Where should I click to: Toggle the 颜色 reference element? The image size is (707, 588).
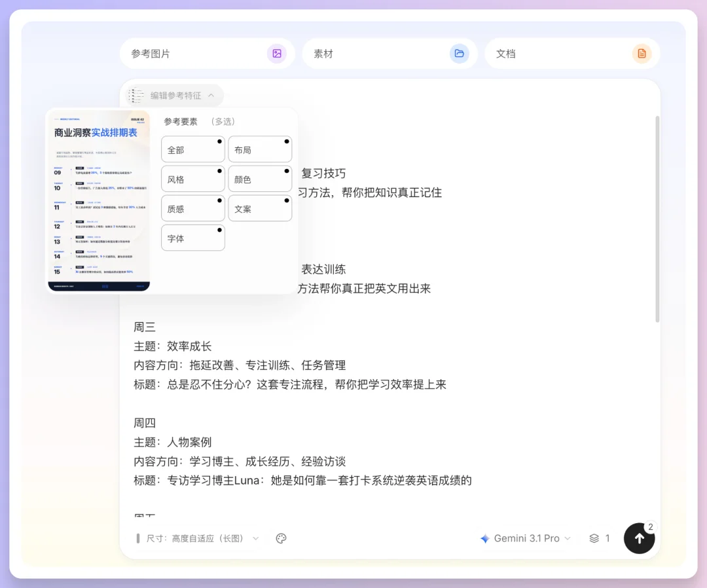tap(260, 178)
